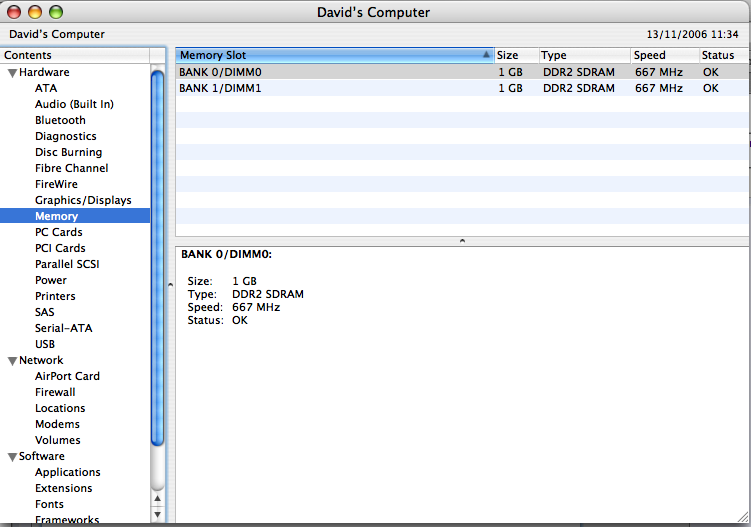
Task: Sort by Status column header
Action: [724, 55]
